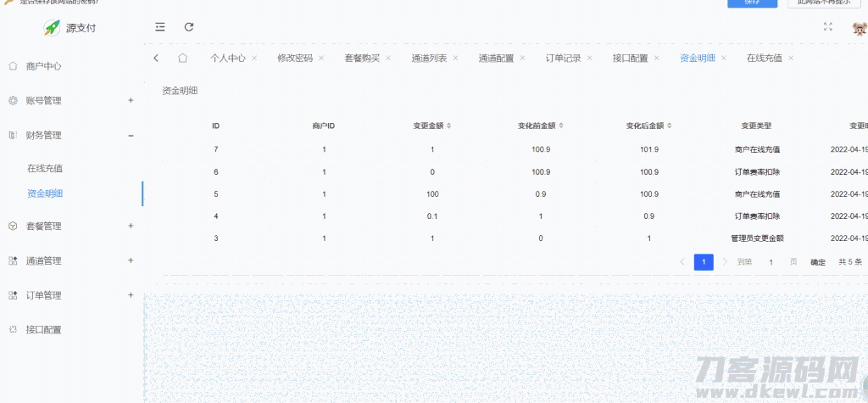The height and width of the screenshot is (403, 868).
Task: Click the 接口配置 sidebar icon
Action: [x=13, y=329]
